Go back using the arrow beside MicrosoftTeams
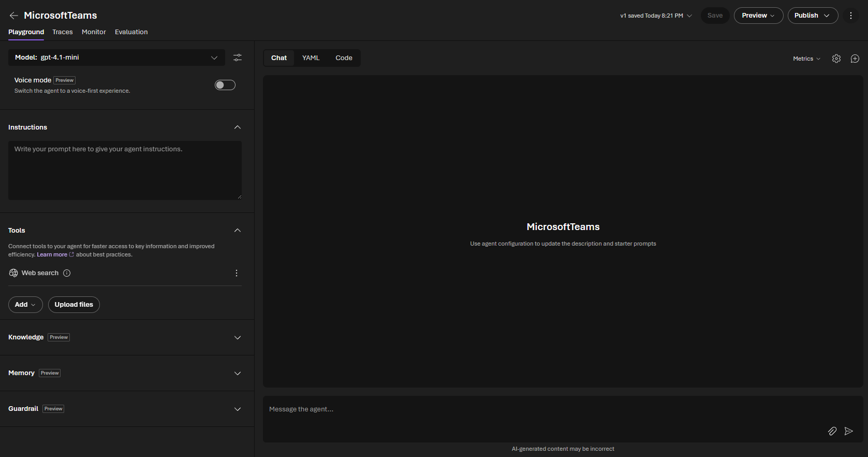 coord(14,16)
